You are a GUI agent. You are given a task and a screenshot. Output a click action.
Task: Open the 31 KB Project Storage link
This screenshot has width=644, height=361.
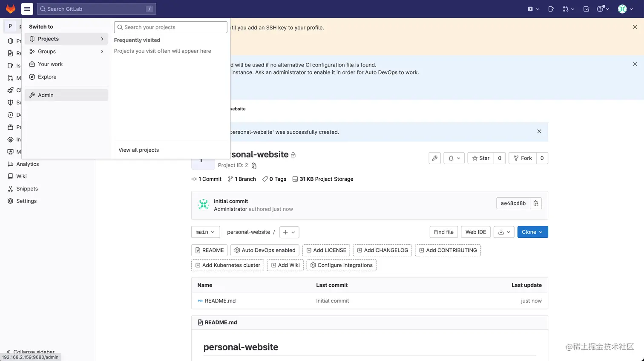tap(323, 179)
